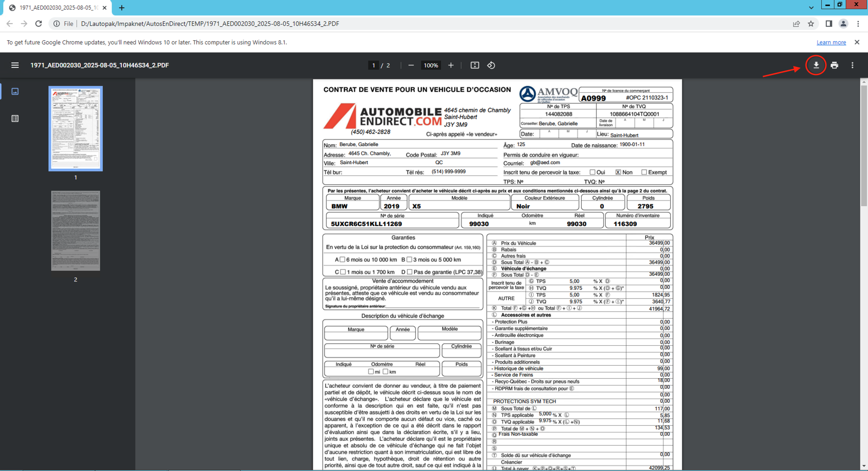Image resolution: width=868 pixels, height=471 pixels.
Task: Tick the km odometer unit checkbox
Action: [x=385, y=372]
